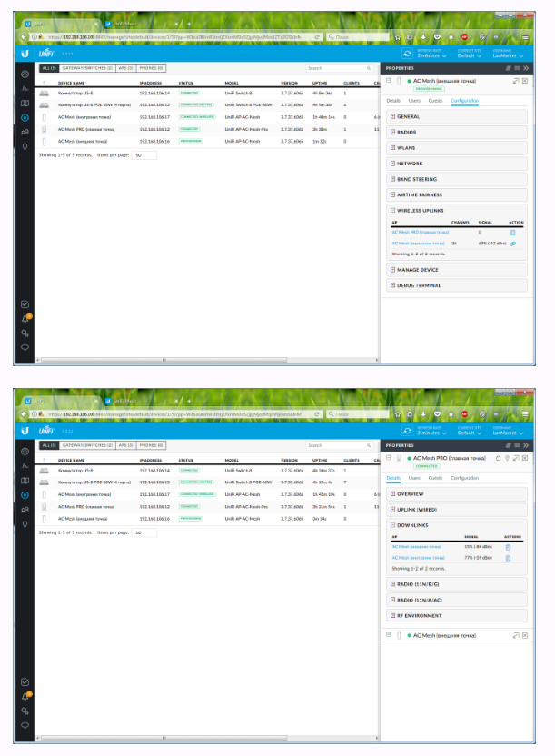
Task: Click upper Properties panel list-view icon
Action: (517, 68)
